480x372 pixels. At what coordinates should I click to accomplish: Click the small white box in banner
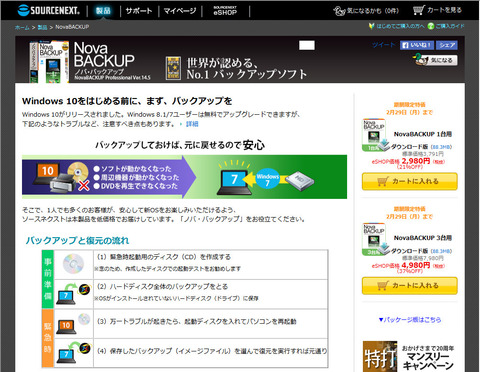coord(307,45)
